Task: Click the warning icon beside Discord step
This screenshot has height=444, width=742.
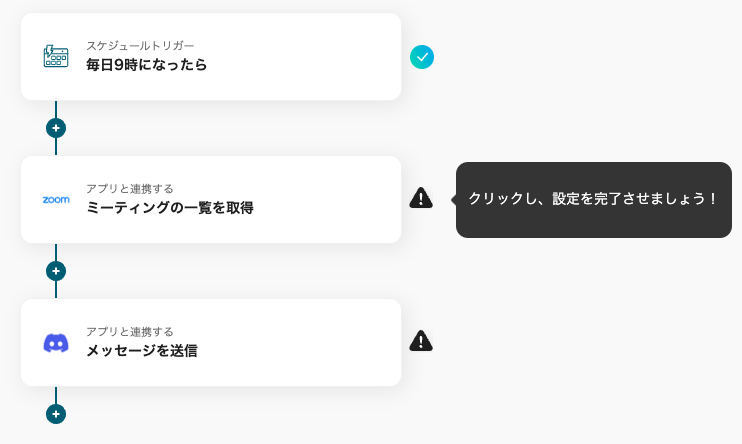Action: point(421,341)
